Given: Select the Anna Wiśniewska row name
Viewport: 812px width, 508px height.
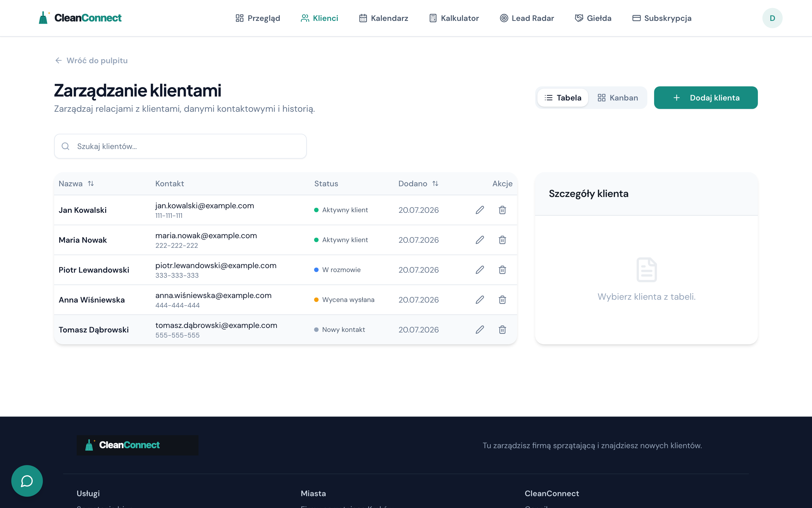Looking at the screenshot, I should click(x=92, y=300).
